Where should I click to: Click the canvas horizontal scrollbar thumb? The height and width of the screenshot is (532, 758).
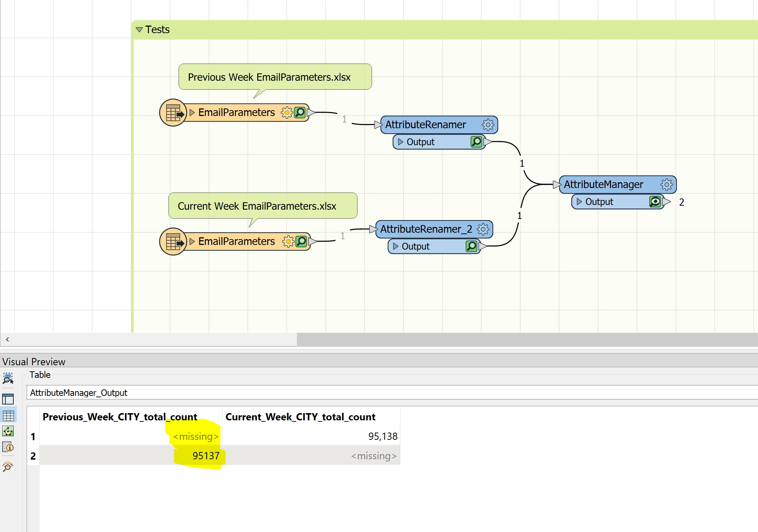[527, 339]
